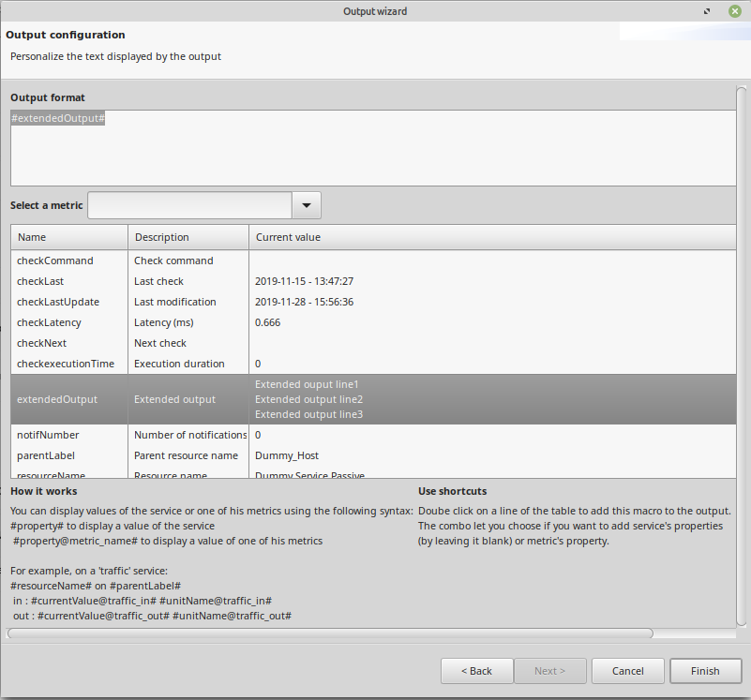This screenshot has height=700, width=751.
Task: Open the Select a metric dropdown arrow
Action: (x=307, y=205)
